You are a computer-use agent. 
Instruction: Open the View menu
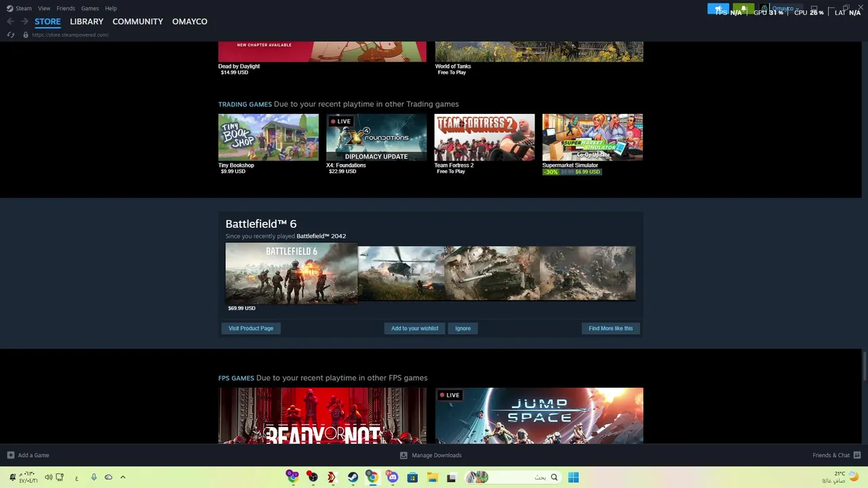(44, 8)
